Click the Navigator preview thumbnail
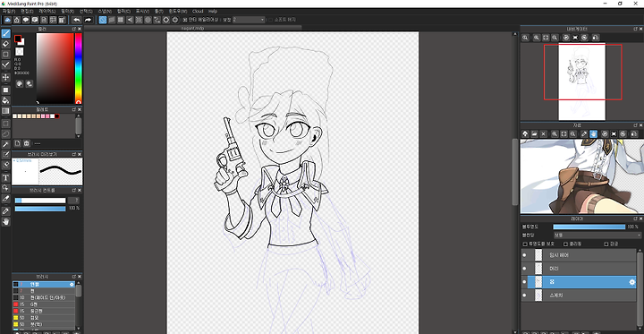The image size is (644, 334). (581, 81)
